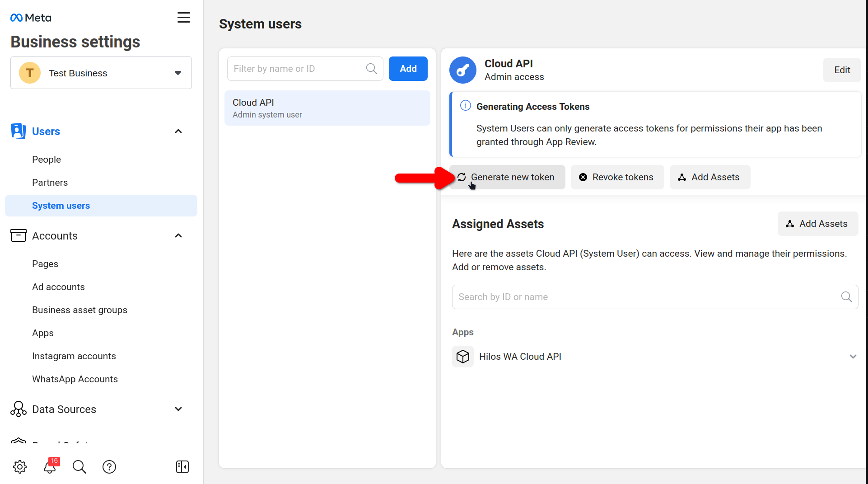Image resolution: width=868 pixels, height=484 pixels.
Task: Open settings gear icon in bottom bar
Action: coord(20,467)
